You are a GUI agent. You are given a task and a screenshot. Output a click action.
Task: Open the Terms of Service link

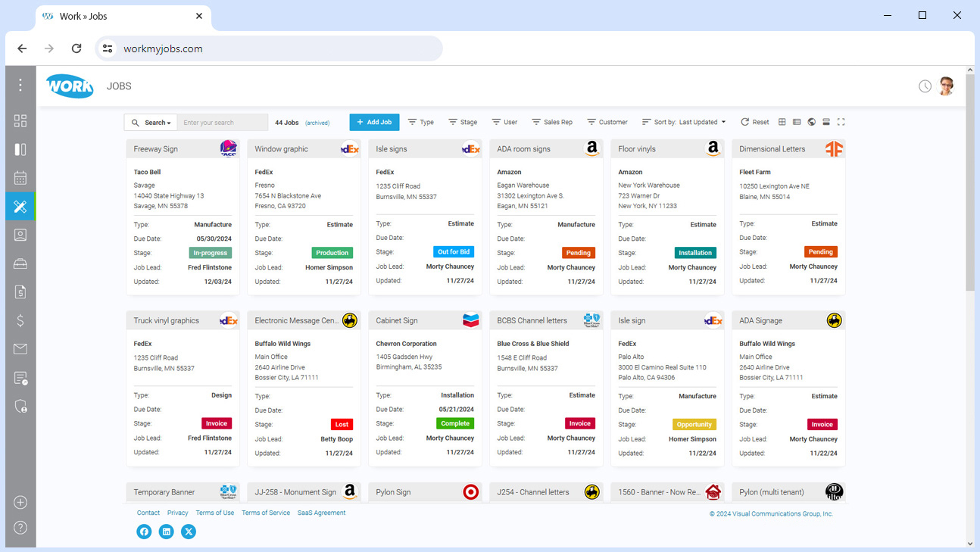coord(266,513)
